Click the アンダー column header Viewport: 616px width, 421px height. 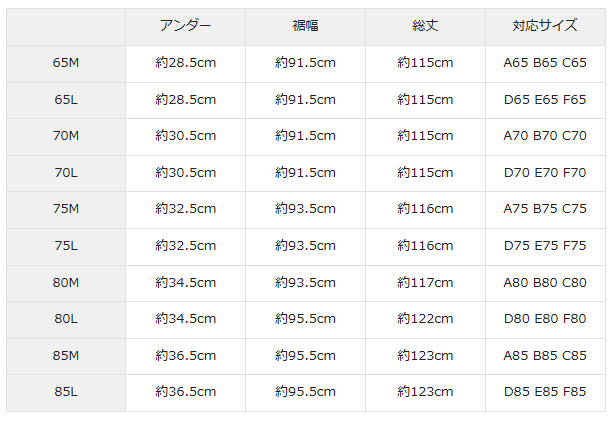[x=185, y=26]
